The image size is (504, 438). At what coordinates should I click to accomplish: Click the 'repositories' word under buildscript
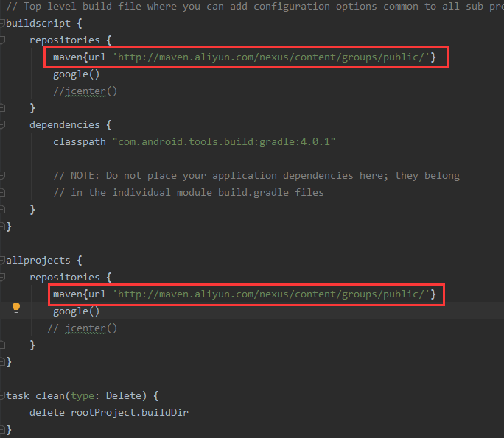[65, 40]
